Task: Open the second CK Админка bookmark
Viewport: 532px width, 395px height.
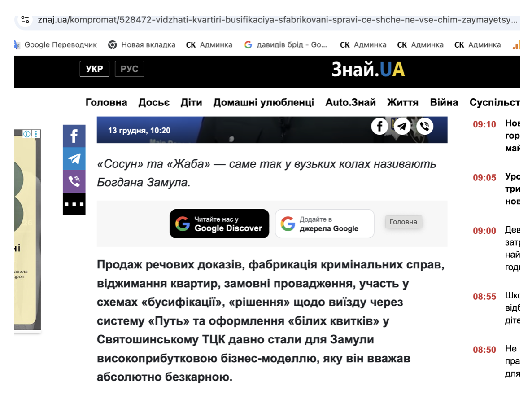Action: click(363, 44)
